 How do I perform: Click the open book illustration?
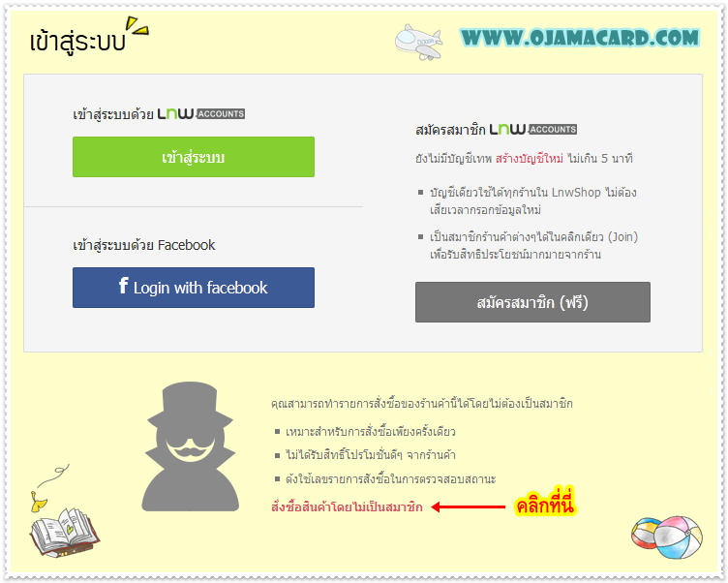(65, 532)
